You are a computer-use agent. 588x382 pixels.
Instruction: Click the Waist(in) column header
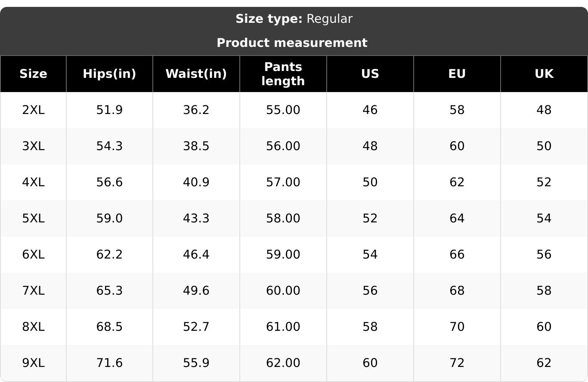coord(196,74)
